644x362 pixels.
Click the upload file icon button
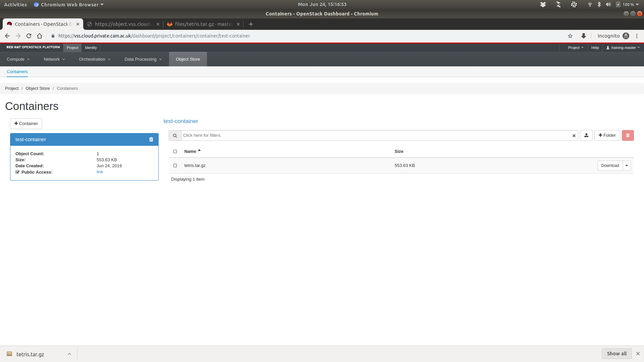pos(586,135)
